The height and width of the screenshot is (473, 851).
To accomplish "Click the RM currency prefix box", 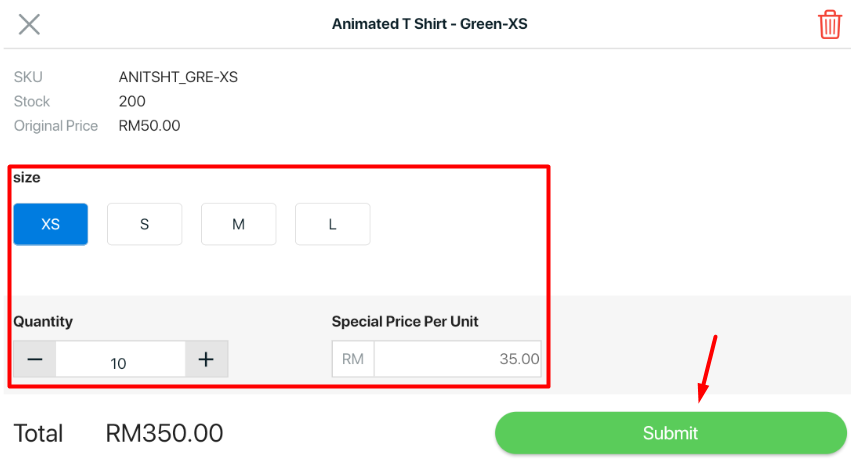I will tap(353, 359).
